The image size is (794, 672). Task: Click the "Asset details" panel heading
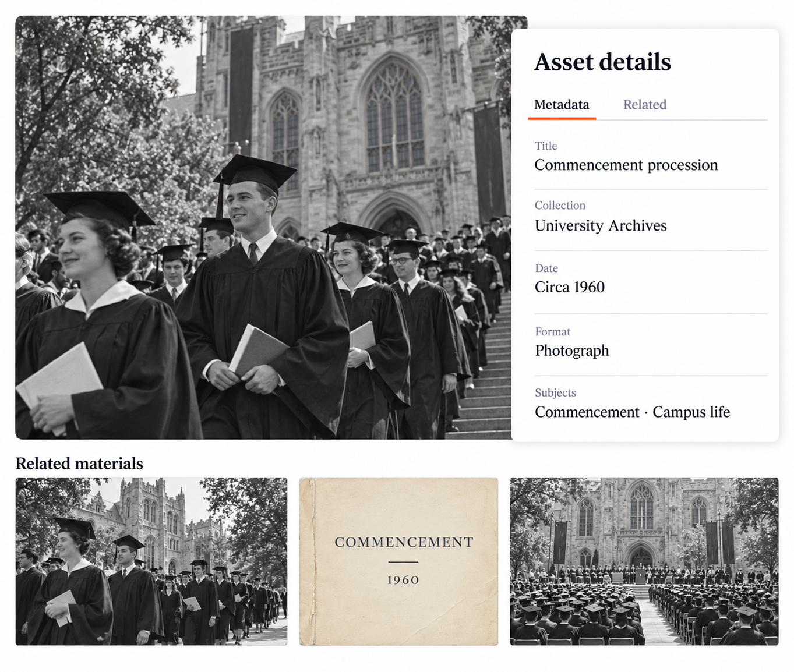(x=602, y=62)
